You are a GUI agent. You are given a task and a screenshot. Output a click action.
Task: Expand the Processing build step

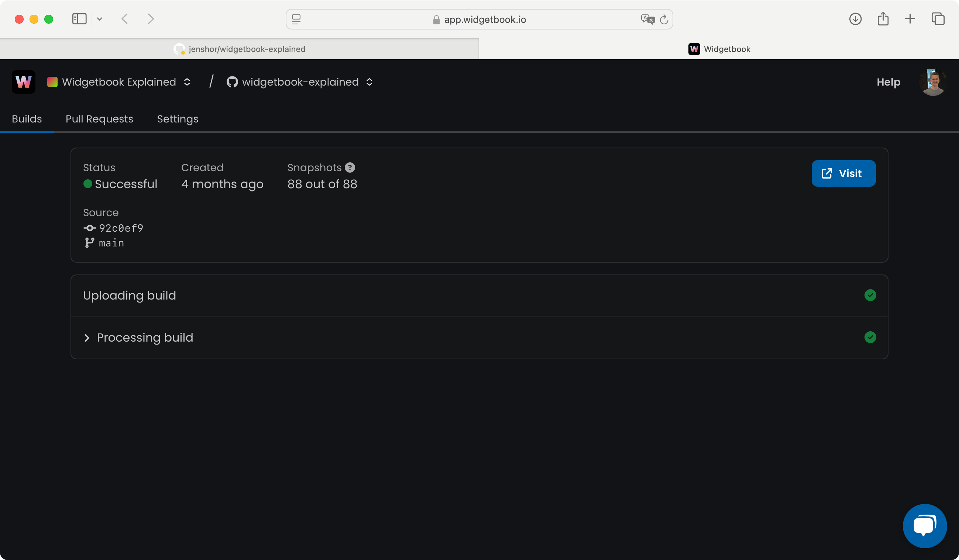87,338
